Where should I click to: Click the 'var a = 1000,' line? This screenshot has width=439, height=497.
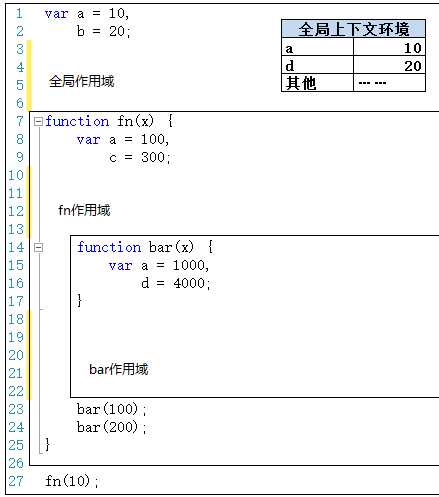click(x=159, y=266)
